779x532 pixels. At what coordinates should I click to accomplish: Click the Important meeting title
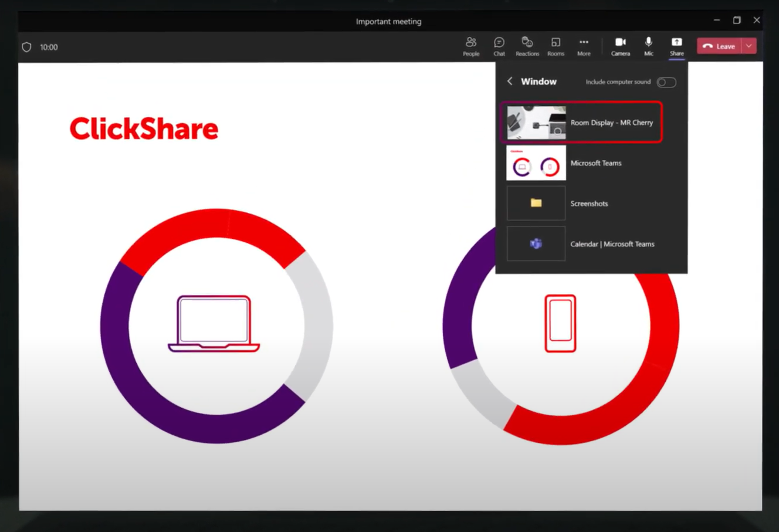(x=388, y=21)
